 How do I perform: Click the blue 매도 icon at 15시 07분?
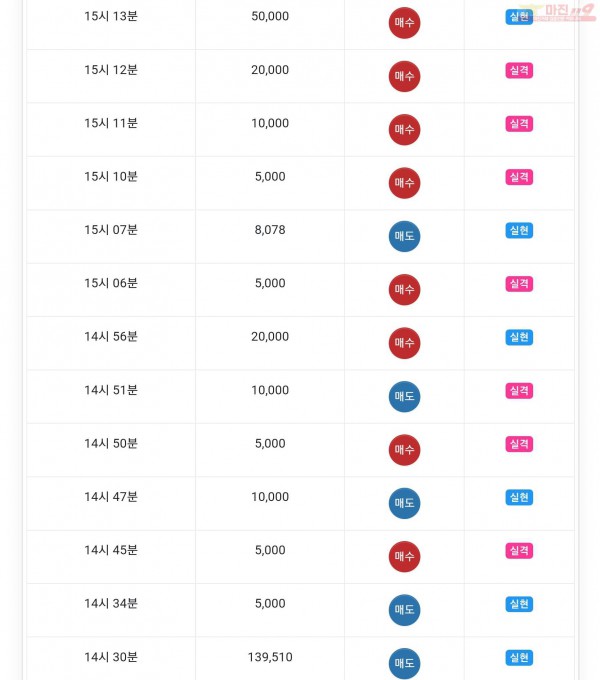(x=404, y=236)
